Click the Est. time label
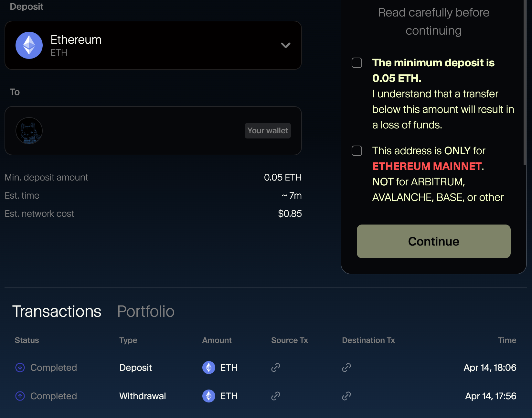This screenshot has height=418, width=532. point(22,195)
